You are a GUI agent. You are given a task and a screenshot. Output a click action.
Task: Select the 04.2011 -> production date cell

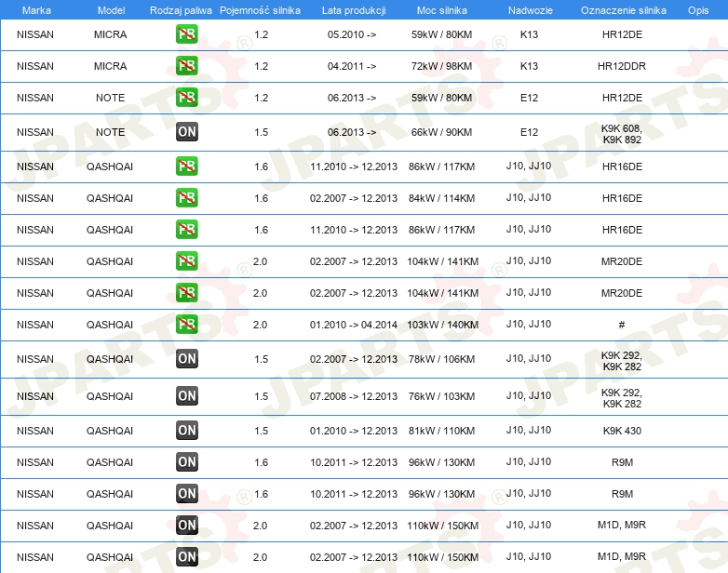pyautogui.click(x=352, y=66)
